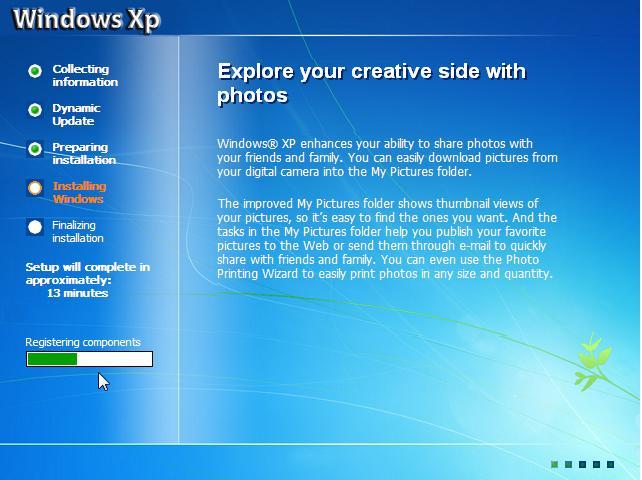Click the highlighted Installing Windows label
642x480 pixels.
pos(79,193)
